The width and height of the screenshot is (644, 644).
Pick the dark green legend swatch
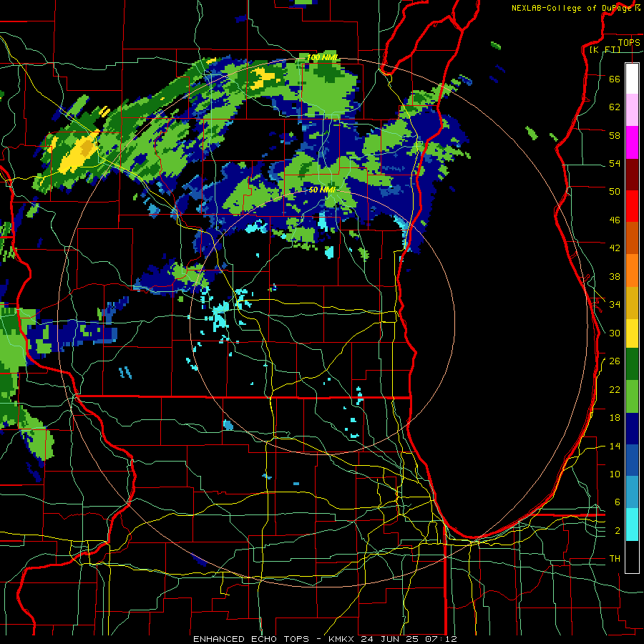coord(632,364)
